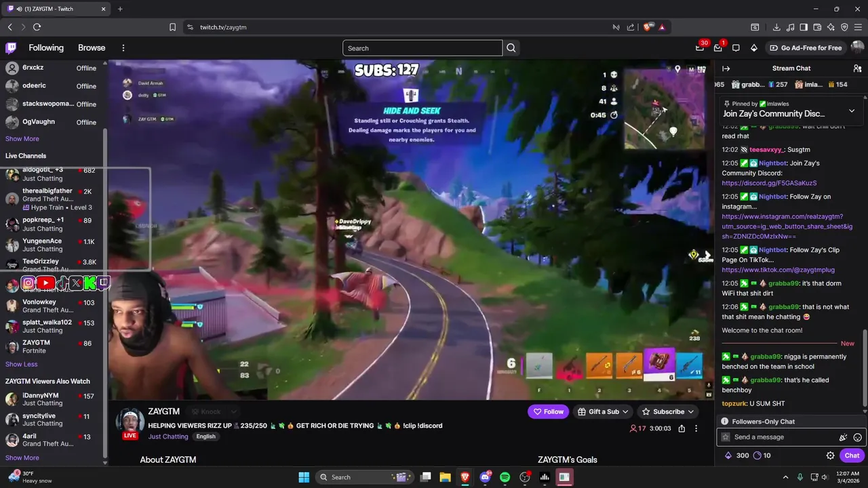Open the whispers speech bubble icon
The image size is (868, 488).
(736, 48)
